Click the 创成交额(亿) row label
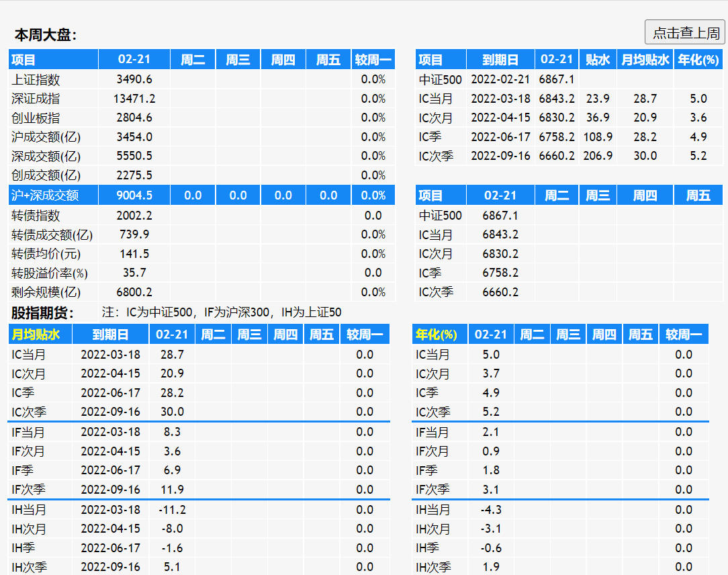728x575 pixels. pos(46,175)
